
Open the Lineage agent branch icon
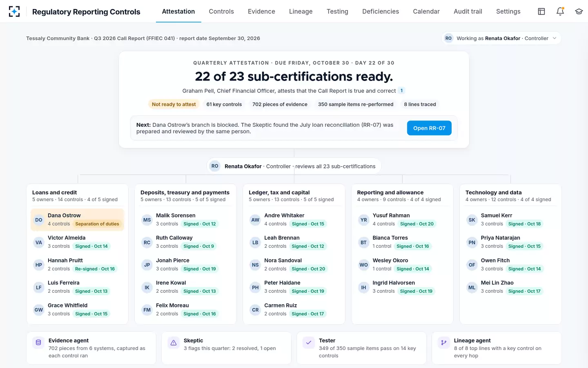tap(444, 343)
